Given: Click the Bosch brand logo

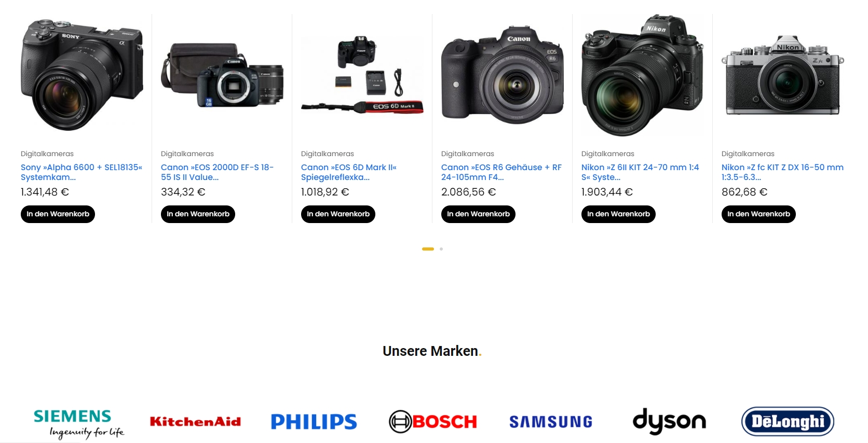Looking at the screenshot, I should point(433,422).
